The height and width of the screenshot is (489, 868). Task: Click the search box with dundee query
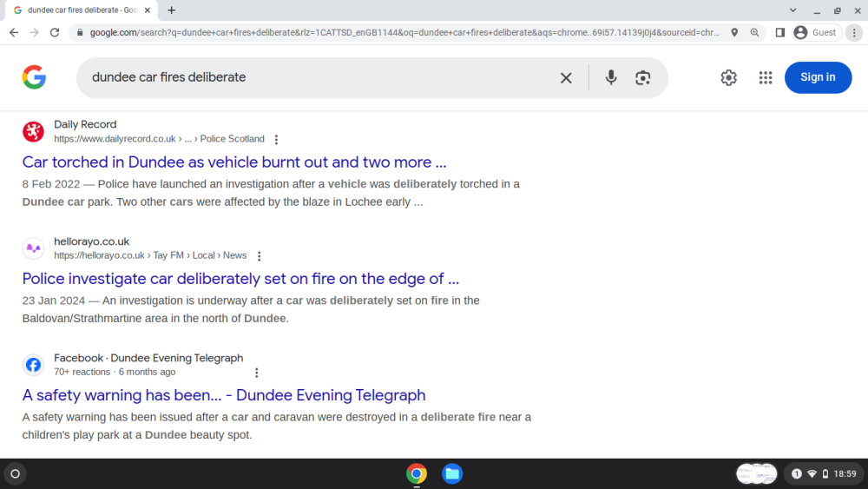pos(321,77)
